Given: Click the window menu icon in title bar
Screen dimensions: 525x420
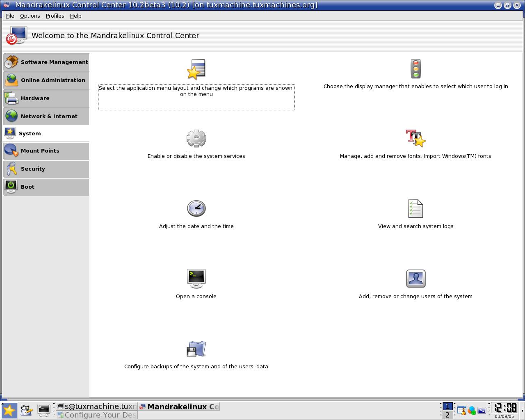Looking at the screenshot, I should pyautogui.click(x=7, y=5).
